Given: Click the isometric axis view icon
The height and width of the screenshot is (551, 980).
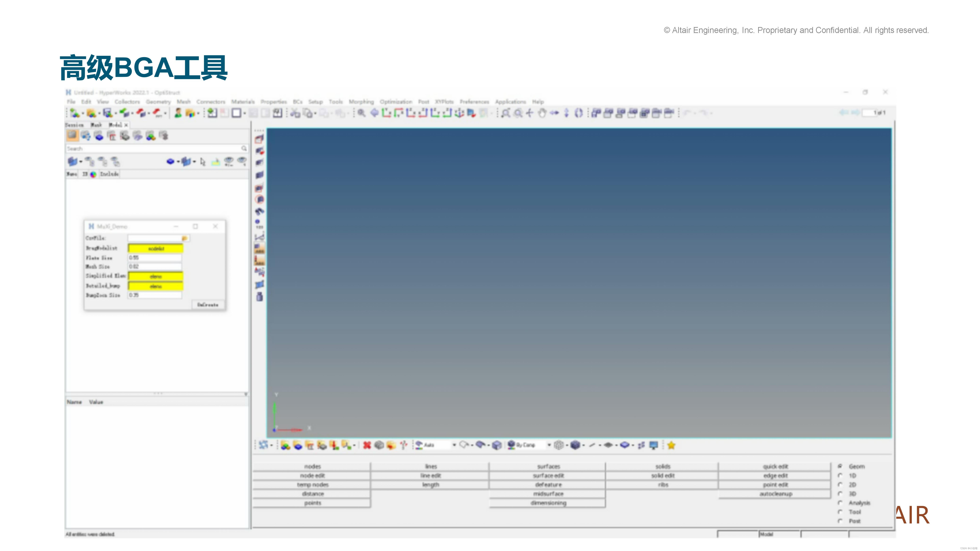Looking at the screenshot, I should [x=459, y=113].
